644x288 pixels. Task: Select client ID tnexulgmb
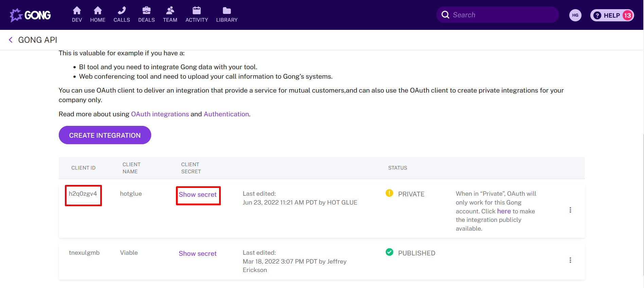(x=84, y=253)
